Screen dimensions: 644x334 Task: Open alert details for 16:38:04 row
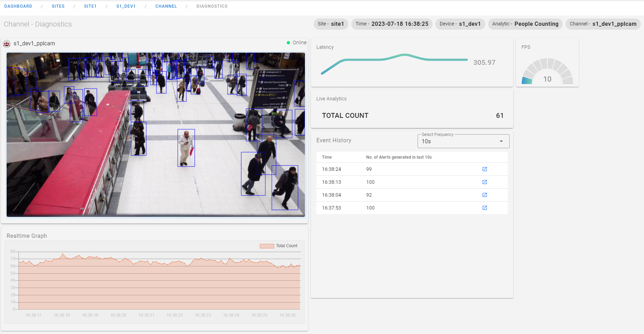485,195
